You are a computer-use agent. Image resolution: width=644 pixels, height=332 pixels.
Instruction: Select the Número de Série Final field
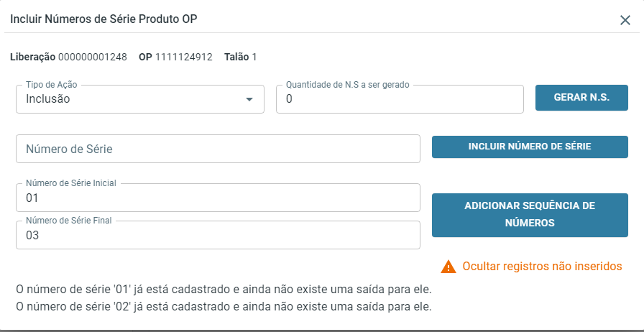(x=218, y=235)
